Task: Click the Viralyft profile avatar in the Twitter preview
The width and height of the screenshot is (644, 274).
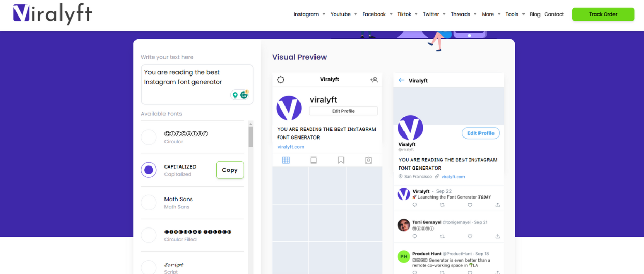Action: point(410,128)
